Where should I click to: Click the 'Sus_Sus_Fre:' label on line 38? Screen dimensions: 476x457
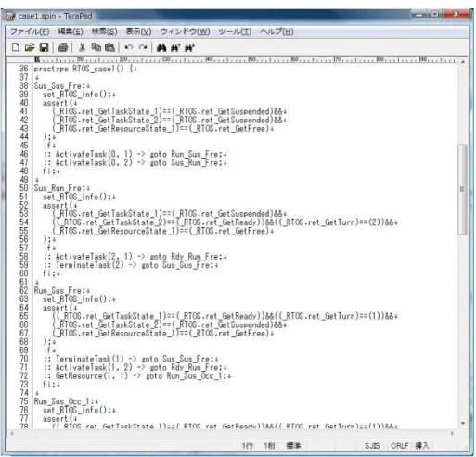click(x=60, y=85)
